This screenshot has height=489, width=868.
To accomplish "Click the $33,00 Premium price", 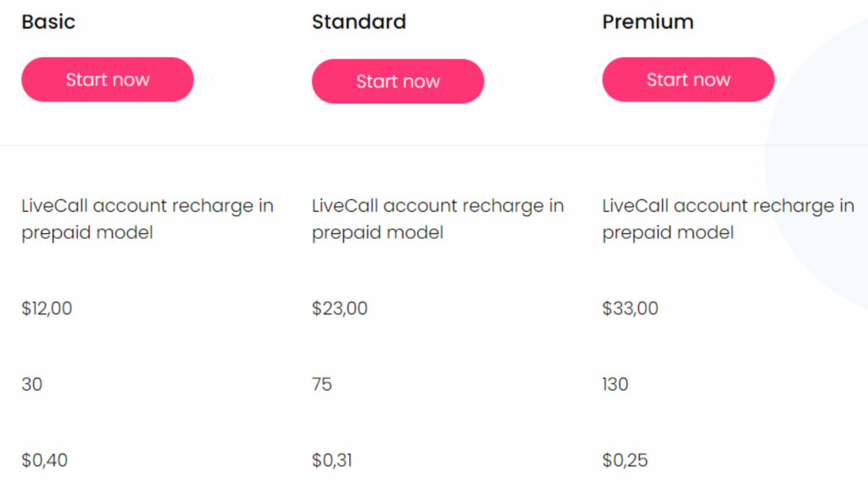I will pos(630,308).
